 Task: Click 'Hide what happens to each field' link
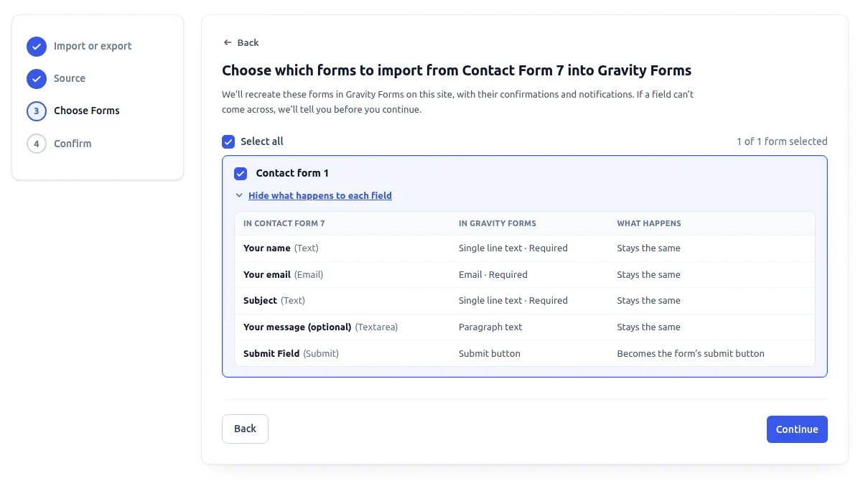(x=320, y=195)
